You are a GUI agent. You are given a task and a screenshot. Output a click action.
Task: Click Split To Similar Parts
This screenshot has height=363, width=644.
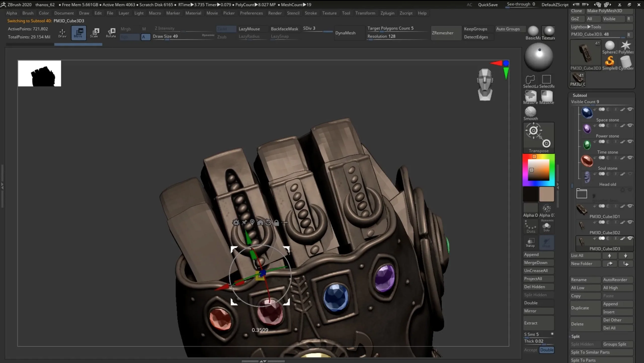coord(601,352)
